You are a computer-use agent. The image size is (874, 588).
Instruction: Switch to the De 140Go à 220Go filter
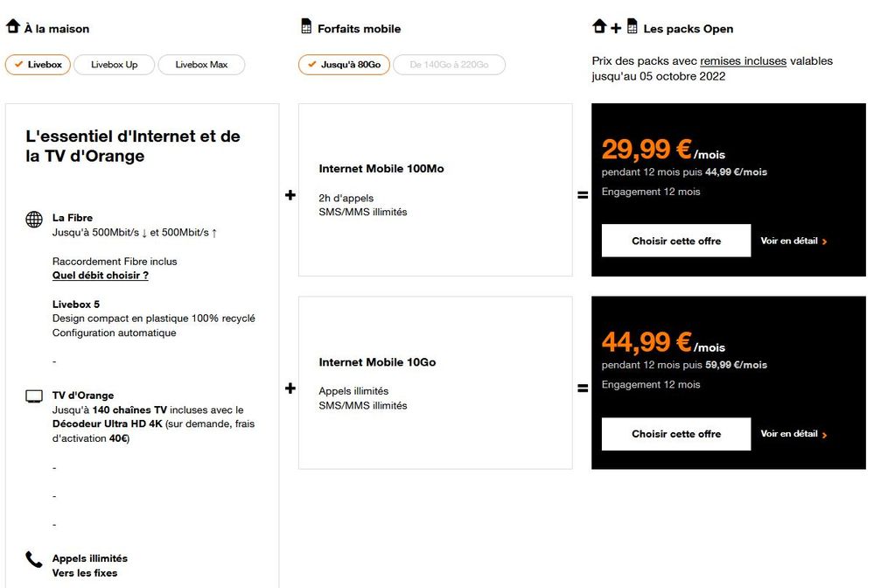coord(449,65)
